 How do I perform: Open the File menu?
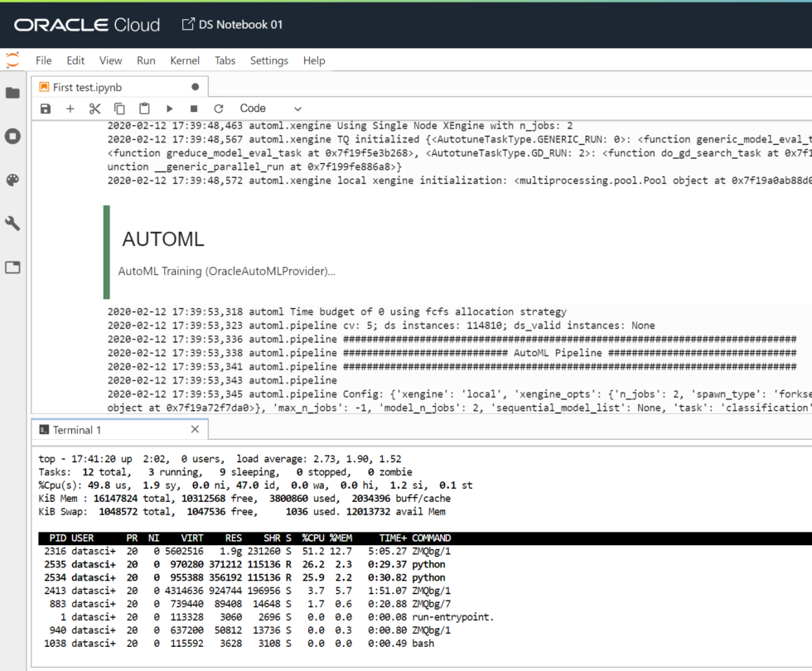click(x=43, y=60)
